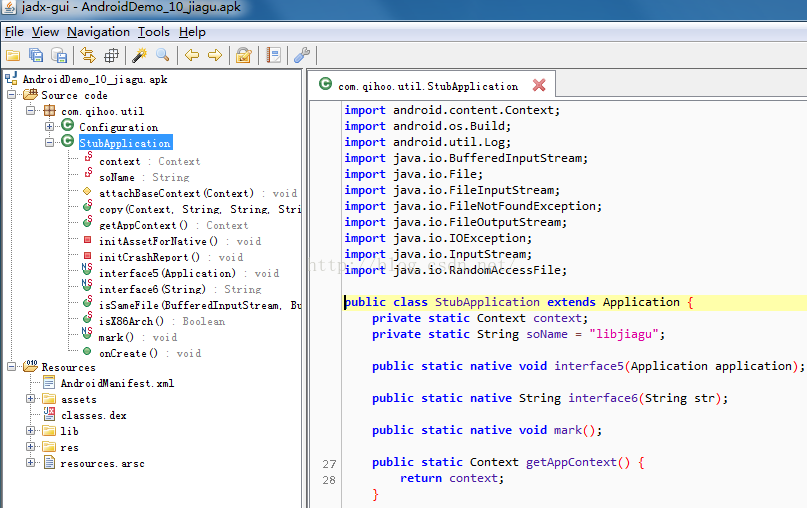807x508 pixels.
Task: Open the Tools menu
Action: tap(154, 32)
